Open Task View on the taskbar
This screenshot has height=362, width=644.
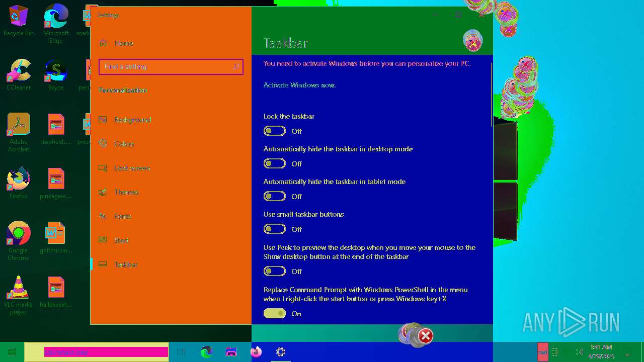point(181,352)
